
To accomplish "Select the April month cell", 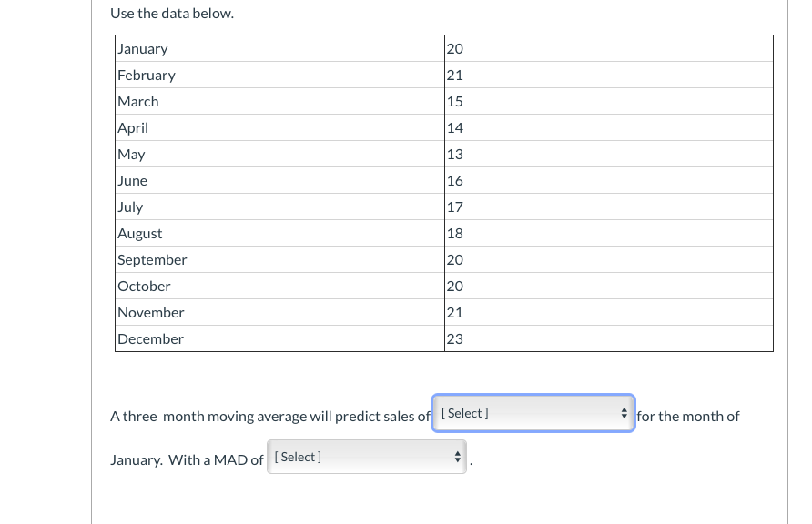I will click(x=133, y=128).
